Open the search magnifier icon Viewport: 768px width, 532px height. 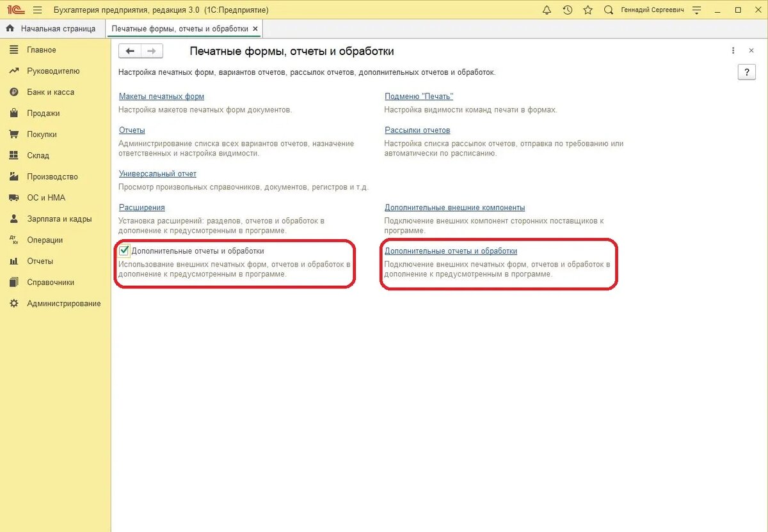coord(609,10)
